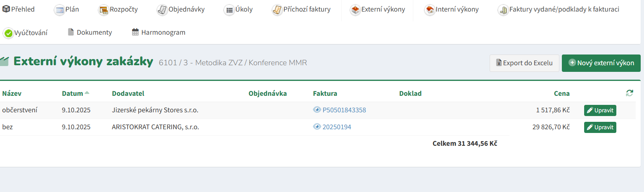The width and height of the screenshot is (644, 192).
Task: Sort the table by Název column
Action: point(12,93)
